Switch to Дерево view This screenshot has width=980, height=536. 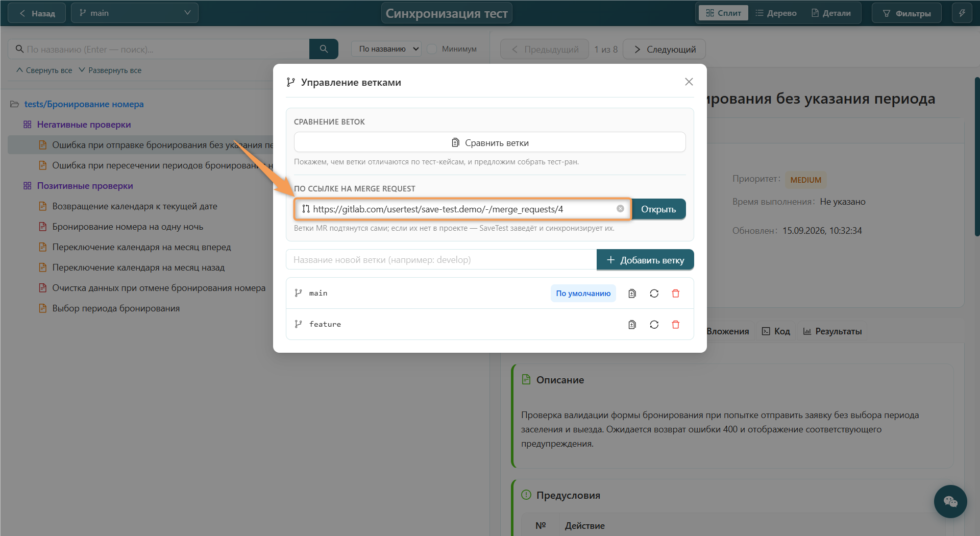[x=776, y=13]
